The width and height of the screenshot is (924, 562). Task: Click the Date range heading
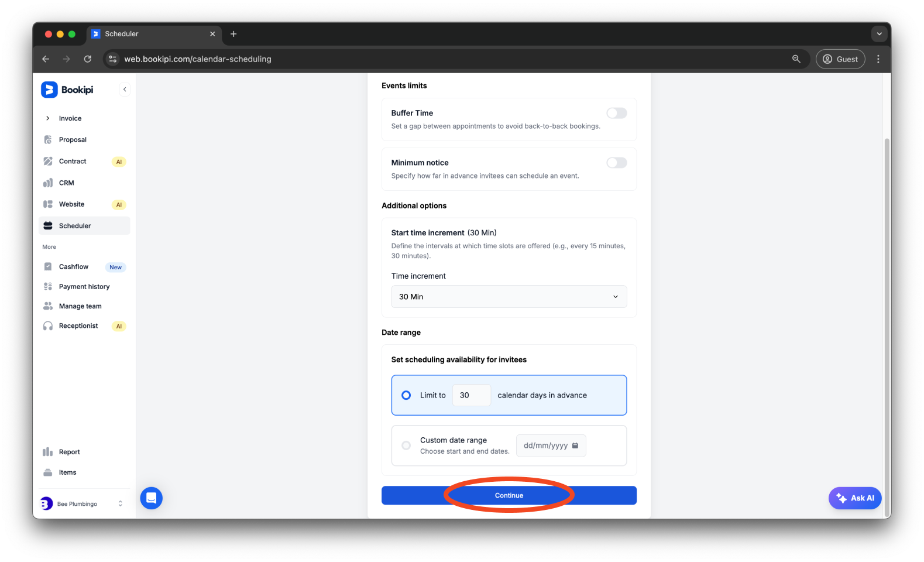click(x=401, y=333)
